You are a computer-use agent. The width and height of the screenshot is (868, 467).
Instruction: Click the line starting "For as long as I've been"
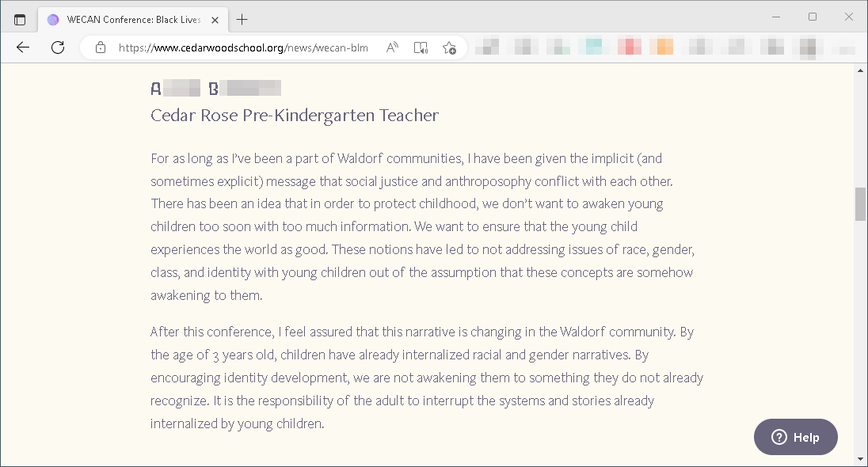tap(406, 159)
